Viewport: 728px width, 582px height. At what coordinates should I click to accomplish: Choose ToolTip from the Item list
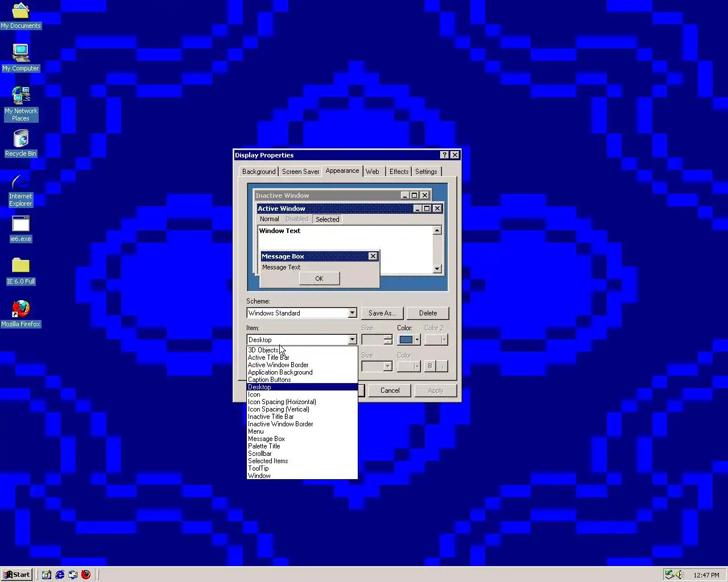(302, 468)
